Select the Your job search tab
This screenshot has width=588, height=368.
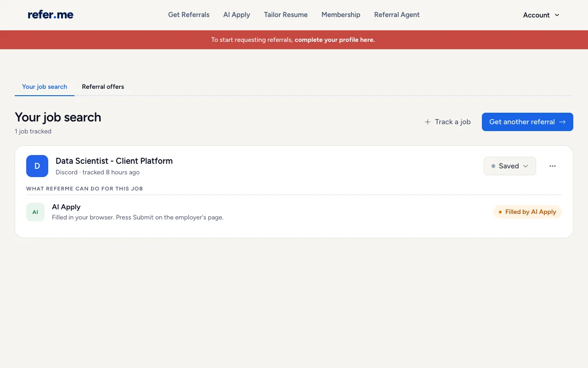(45, 86)
